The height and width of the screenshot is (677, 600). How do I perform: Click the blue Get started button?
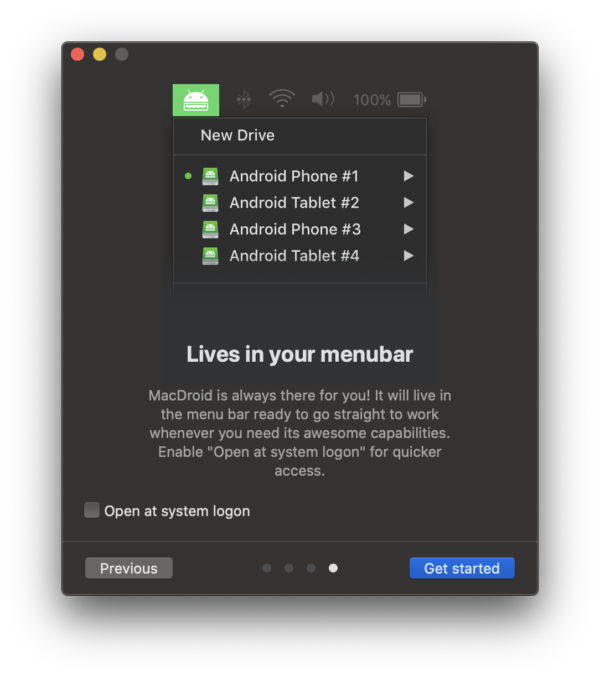[462, 568]
